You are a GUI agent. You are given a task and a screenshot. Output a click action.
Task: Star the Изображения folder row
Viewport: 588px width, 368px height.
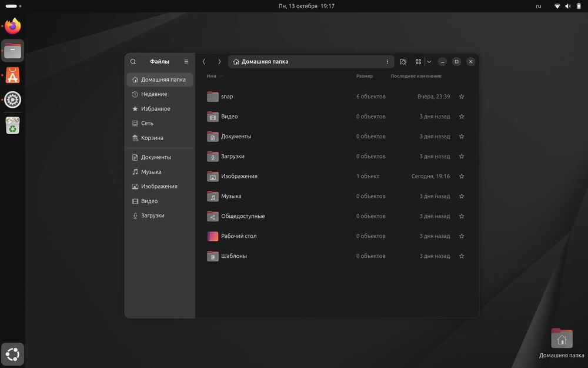462,176
